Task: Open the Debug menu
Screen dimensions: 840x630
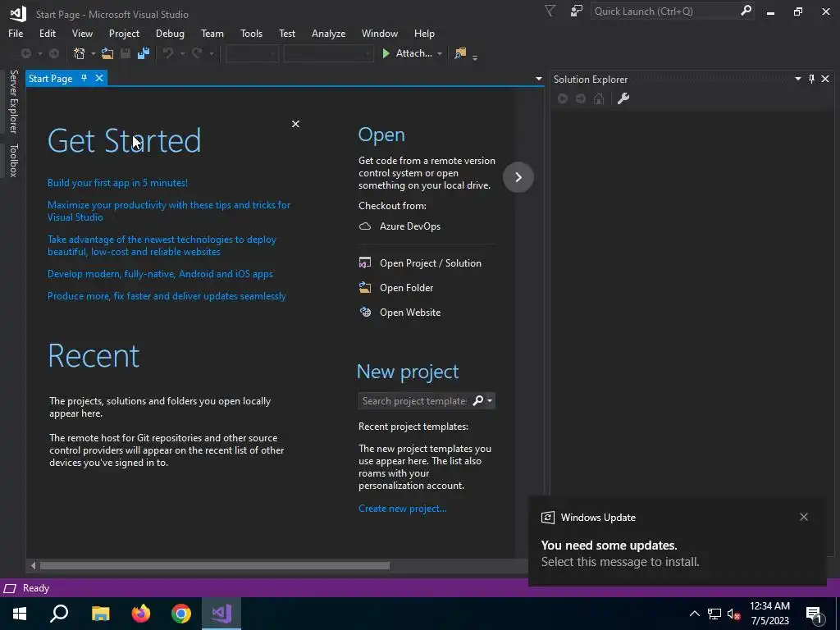Action: (x=170, y=33)
